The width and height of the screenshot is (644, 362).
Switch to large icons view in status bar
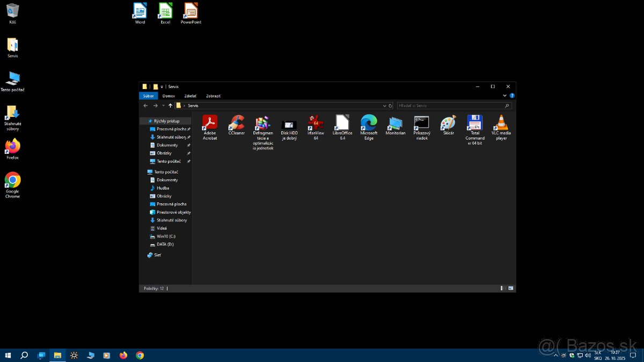[x=510, y=288]
